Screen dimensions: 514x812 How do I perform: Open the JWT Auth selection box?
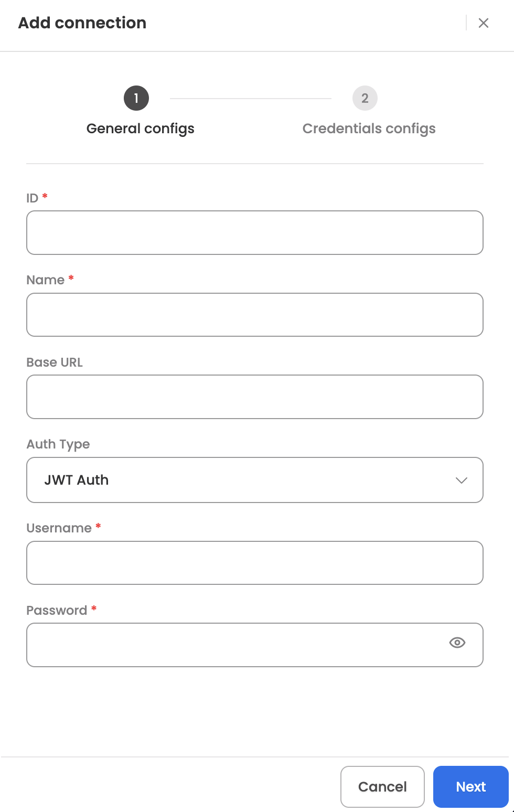[x=255, y=480]
